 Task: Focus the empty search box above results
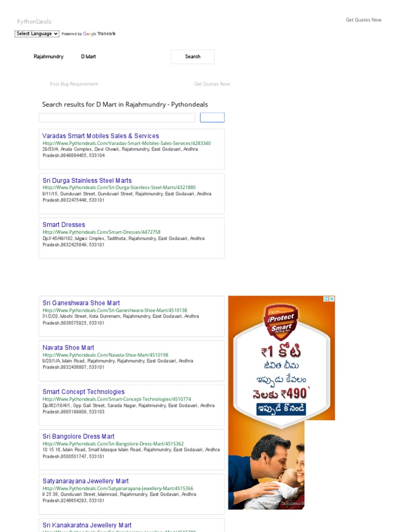(x=117, y=117)
